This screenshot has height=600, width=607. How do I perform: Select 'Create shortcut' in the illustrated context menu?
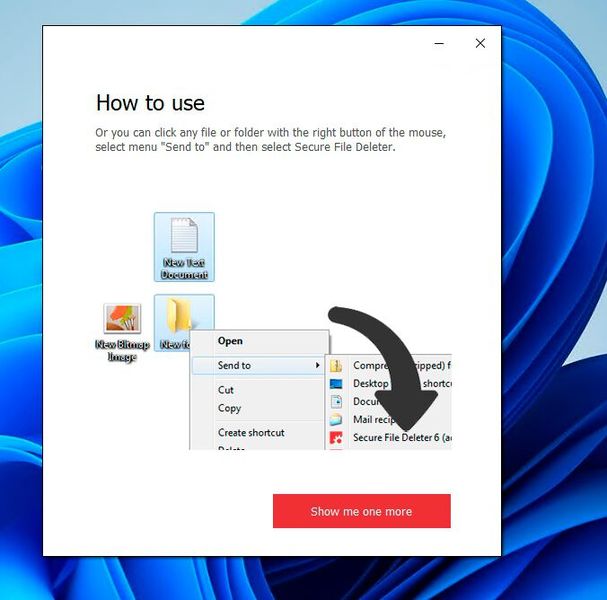click(x=251, y=432)
